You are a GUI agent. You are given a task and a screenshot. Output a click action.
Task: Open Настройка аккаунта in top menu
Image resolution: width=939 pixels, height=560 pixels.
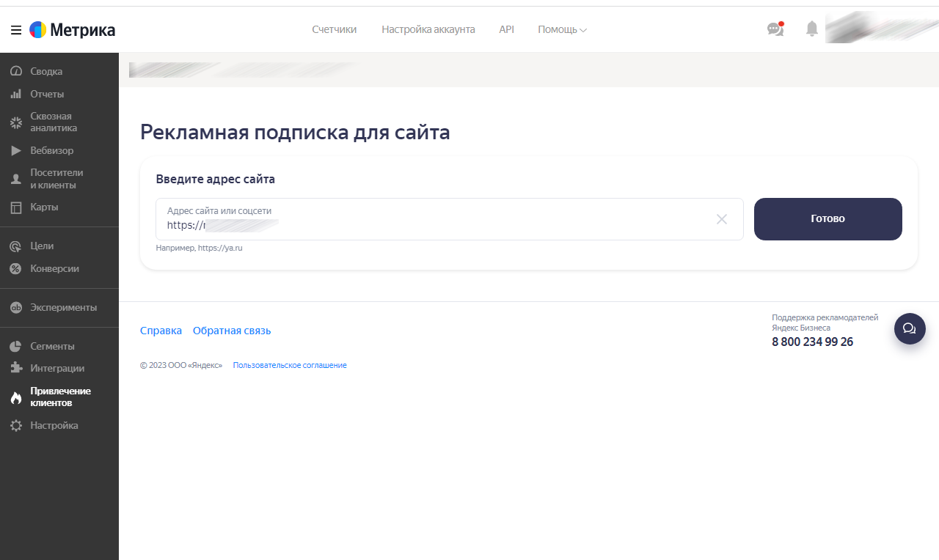[x=428, y=29]
